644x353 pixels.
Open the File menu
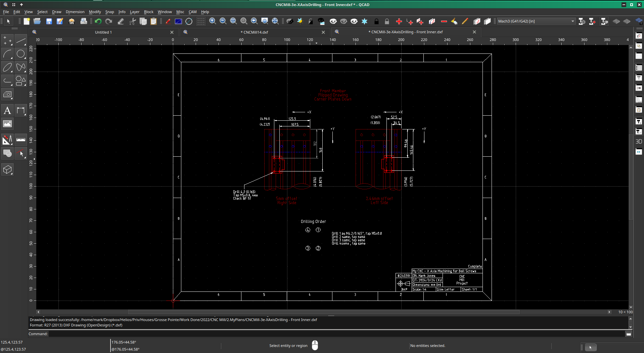click(6, 12)
